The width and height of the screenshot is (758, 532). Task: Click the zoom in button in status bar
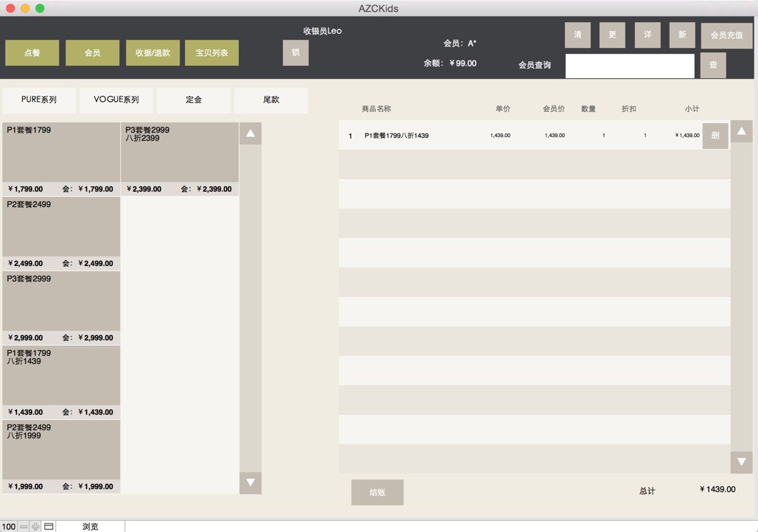tap(35, 527)
